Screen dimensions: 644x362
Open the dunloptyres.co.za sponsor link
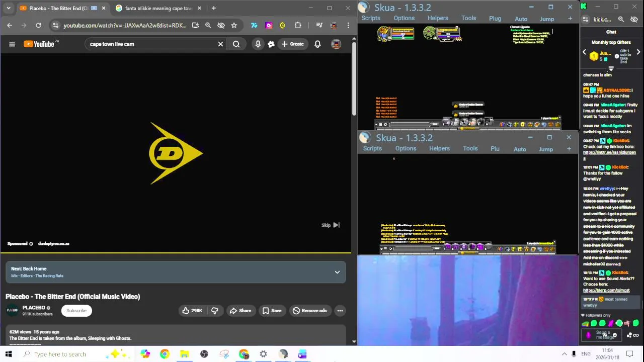pyautogui.click(x=53, y=244)
